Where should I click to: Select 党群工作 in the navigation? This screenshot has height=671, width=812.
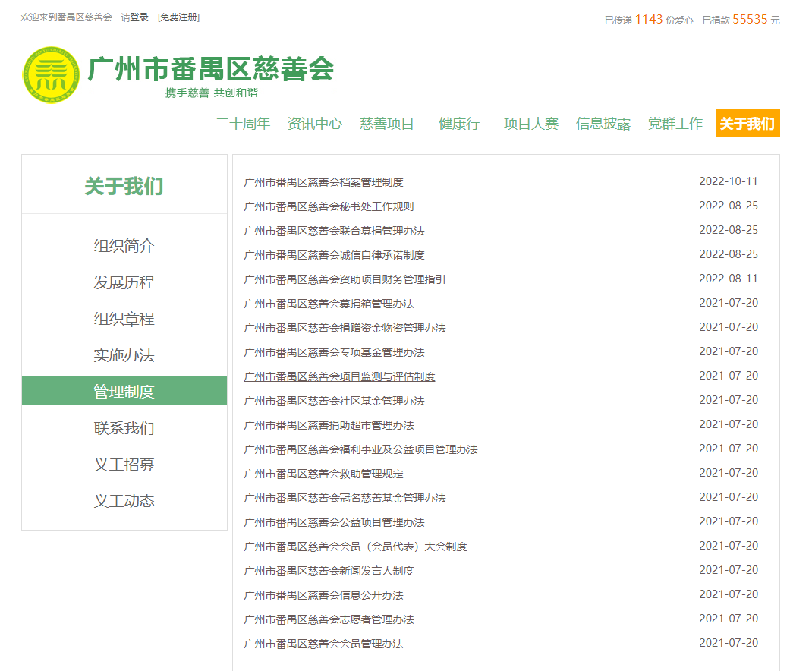(x=674, y=124)
